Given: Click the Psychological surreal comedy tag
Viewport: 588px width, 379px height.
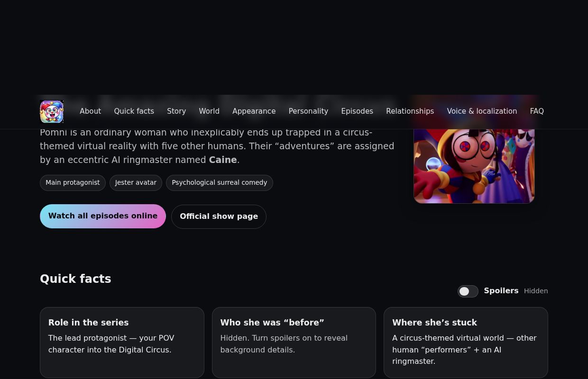Looking at the screenshot, I should (x=219, y=182).
